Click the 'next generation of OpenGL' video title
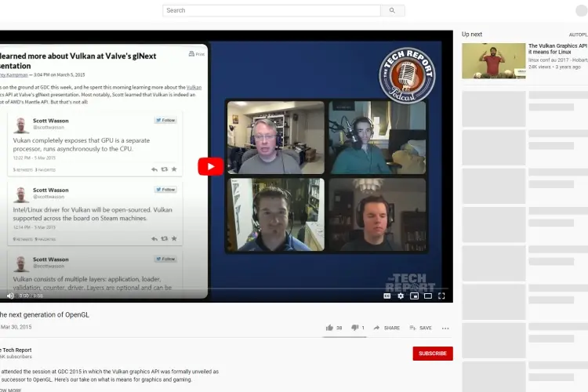 point(45,314)
